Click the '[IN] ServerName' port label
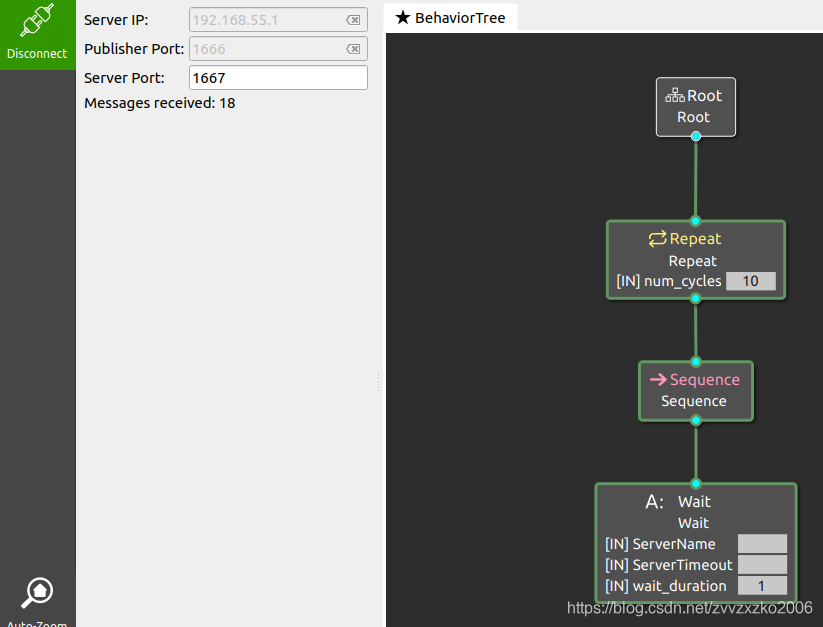 (x=660, y=544)
